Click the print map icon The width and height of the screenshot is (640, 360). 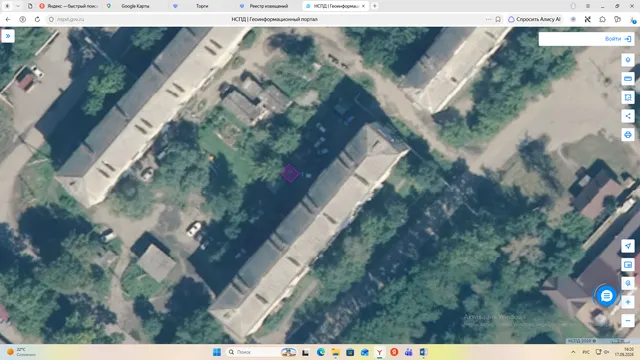pyautogui.click(x=628, y=134)
